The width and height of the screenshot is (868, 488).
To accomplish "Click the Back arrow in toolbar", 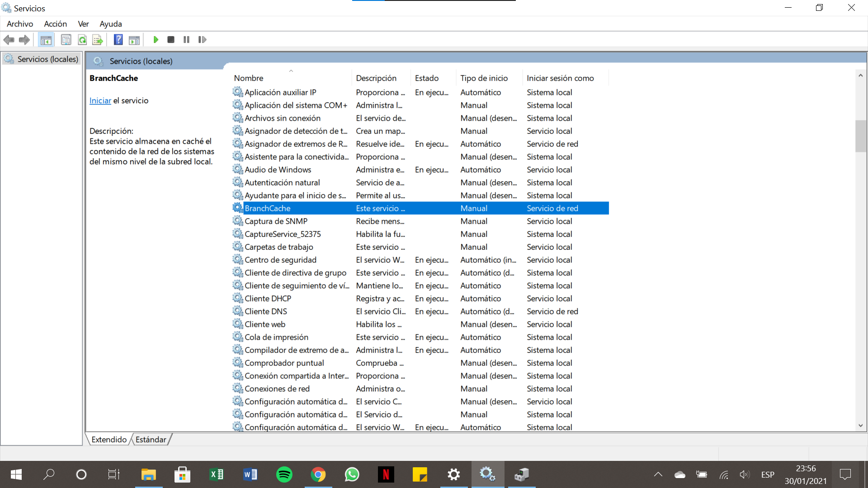I will [x=9, y=40].
